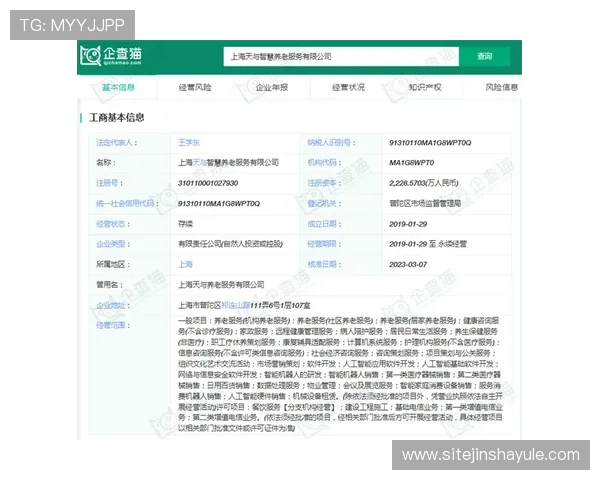
Task: Click the 登记机关 label
Action: [x=324, y=203]
